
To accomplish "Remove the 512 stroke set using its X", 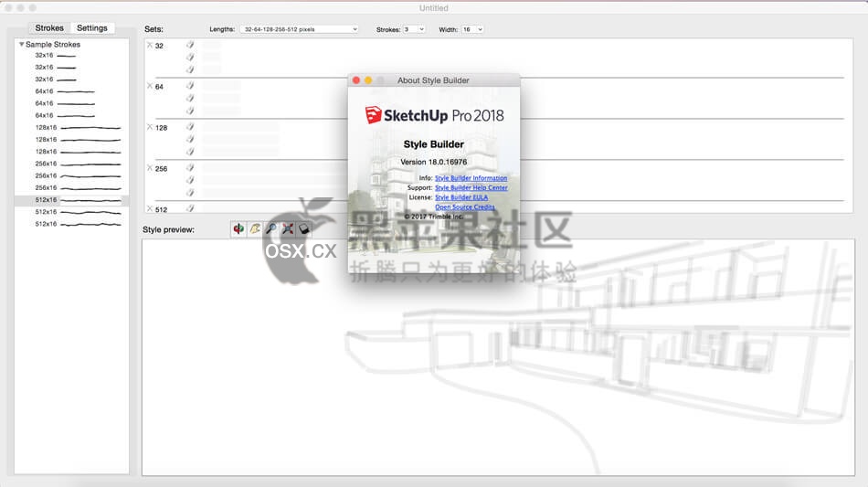I will [150, 208].
